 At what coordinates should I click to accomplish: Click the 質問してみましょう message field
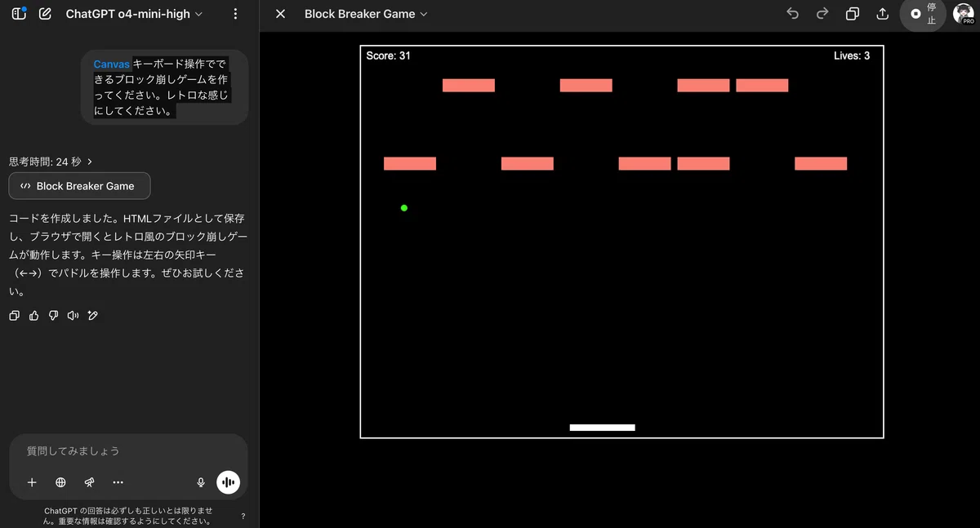(x=128, y=450)
